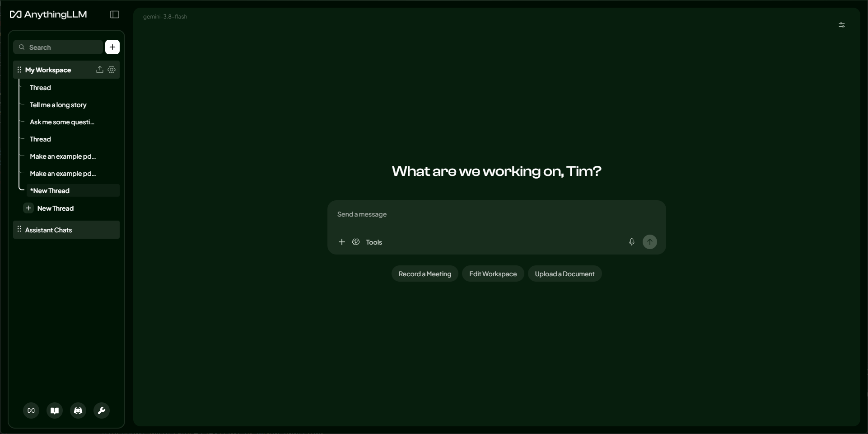
Task: Open the My Workspace upload documents icon
Action: pyautogui.click(x=99, y=70)
